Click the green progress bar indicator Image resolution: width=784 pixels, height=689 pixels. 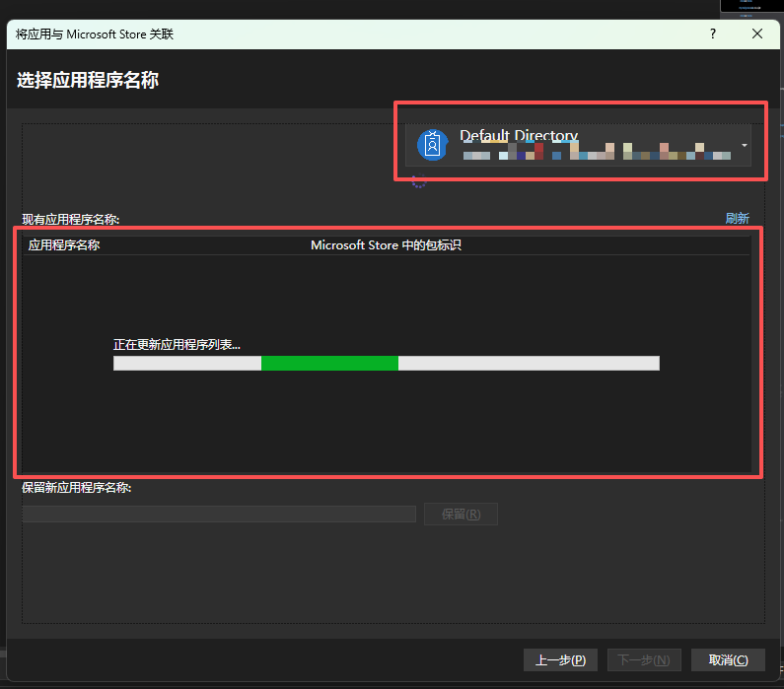coord(329,364)
